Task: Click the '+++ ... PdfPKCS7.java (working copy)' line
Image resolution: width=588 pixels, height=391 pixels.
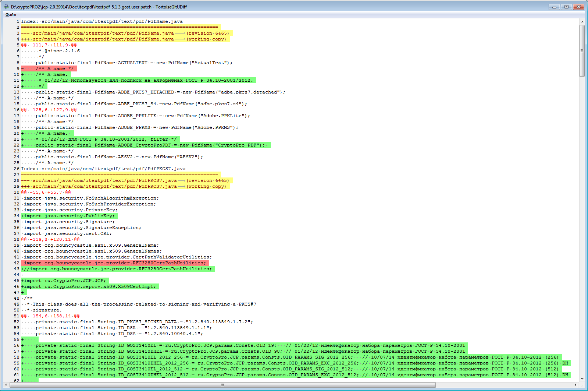Action: (125, 186)
